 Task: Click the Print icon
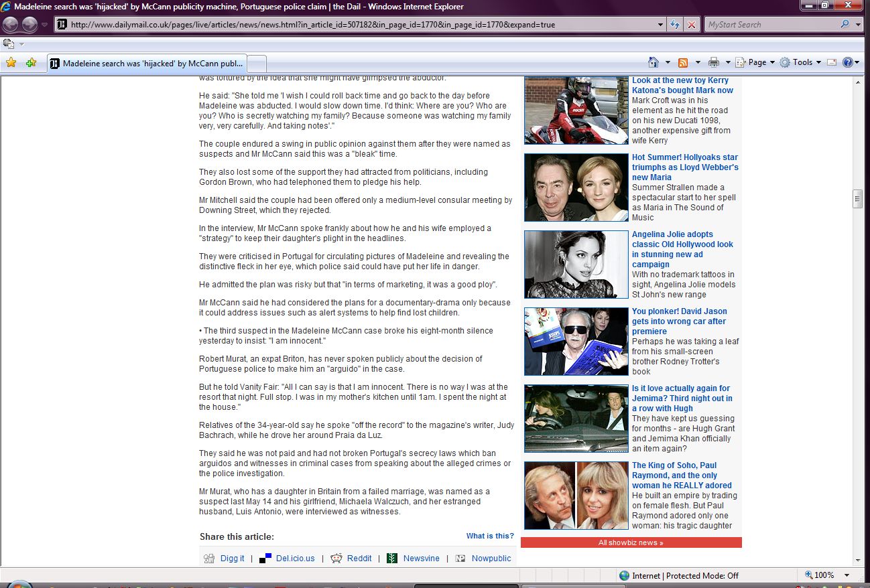coord(714,62)
